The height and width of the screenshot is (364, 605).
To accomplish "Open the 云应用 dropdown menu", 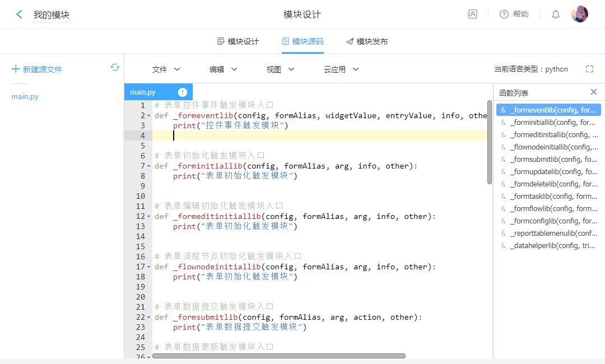I will point(341,69).
